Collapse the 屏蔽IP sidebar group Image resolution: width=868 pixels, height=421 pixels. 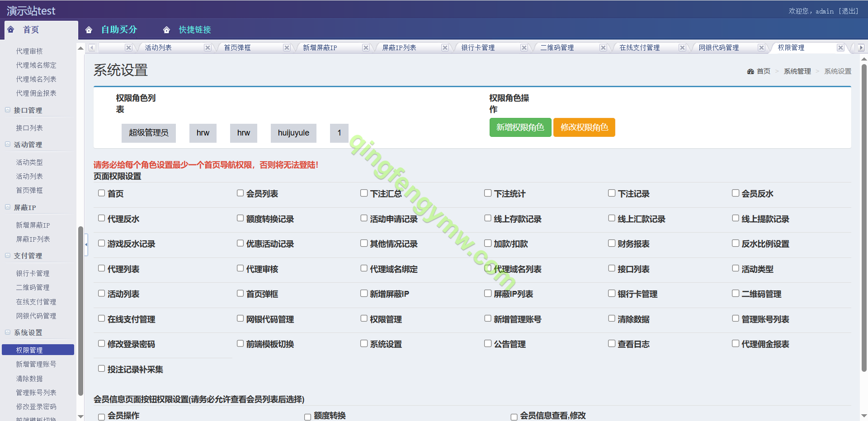(x=8, y=207)
